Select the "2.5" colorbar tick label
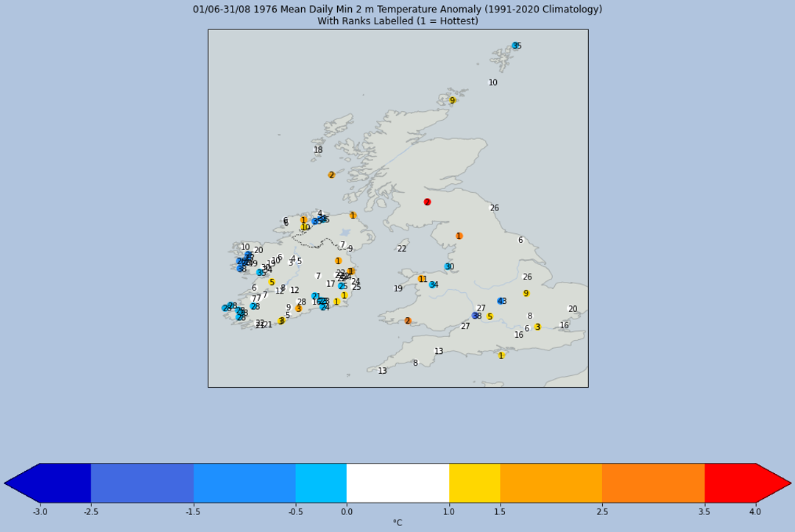Image resolution: width=795 pixels, height=532 pixels. click(x=602, y=511)
